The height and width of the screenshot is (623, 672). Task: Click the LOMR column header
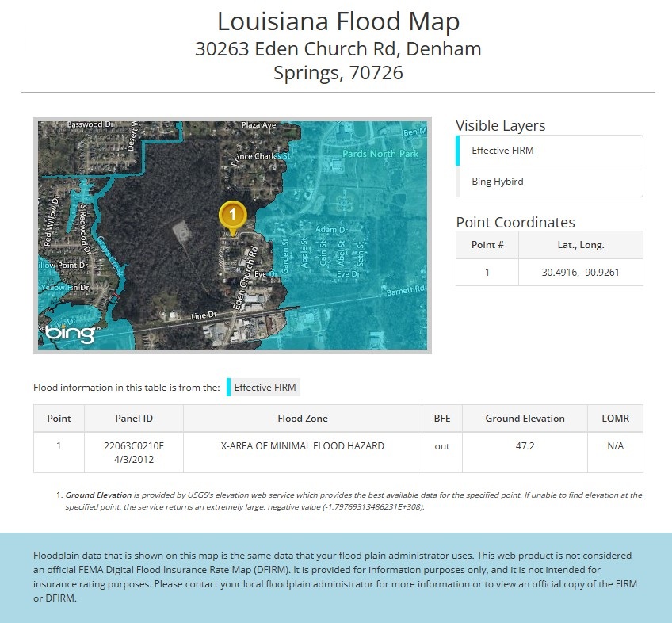point(615,419)
